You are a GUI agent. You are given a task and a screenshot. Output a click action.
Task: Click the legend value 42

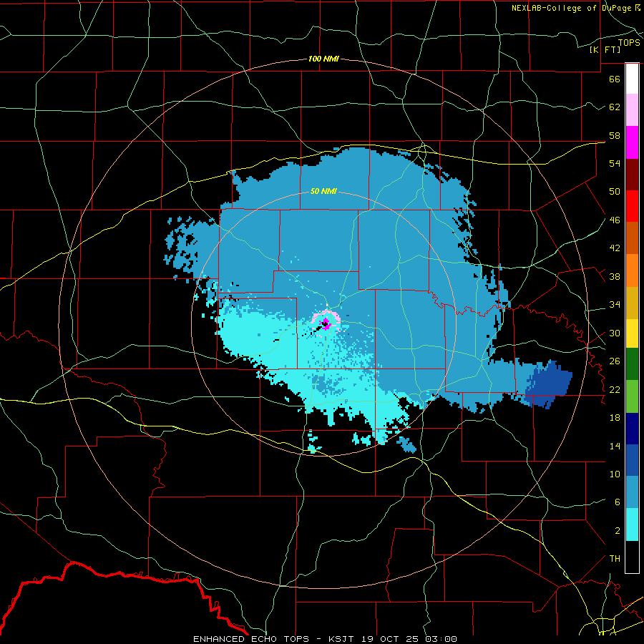tap(615, 248)
